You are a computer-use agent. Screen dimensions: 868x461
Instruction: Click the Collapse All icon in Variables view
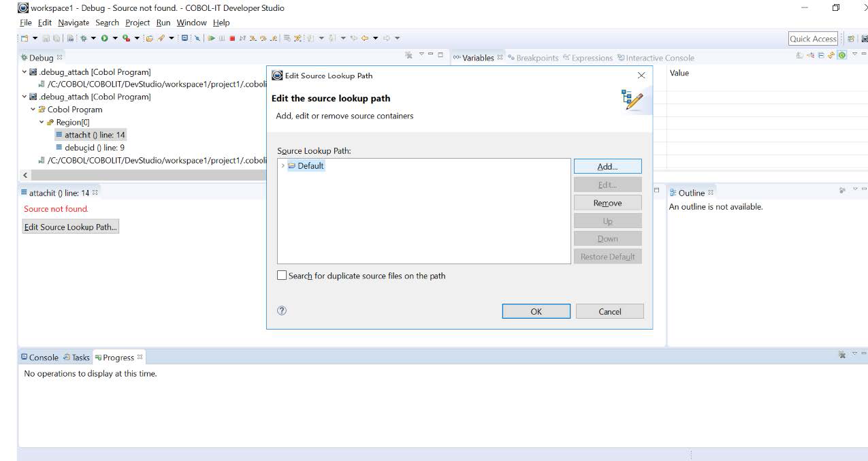click(x=820, y=57)
